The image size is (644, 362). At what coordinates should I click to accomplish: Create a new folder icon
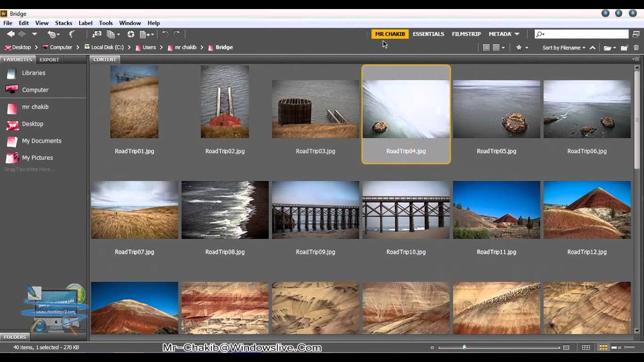point(624,48)
